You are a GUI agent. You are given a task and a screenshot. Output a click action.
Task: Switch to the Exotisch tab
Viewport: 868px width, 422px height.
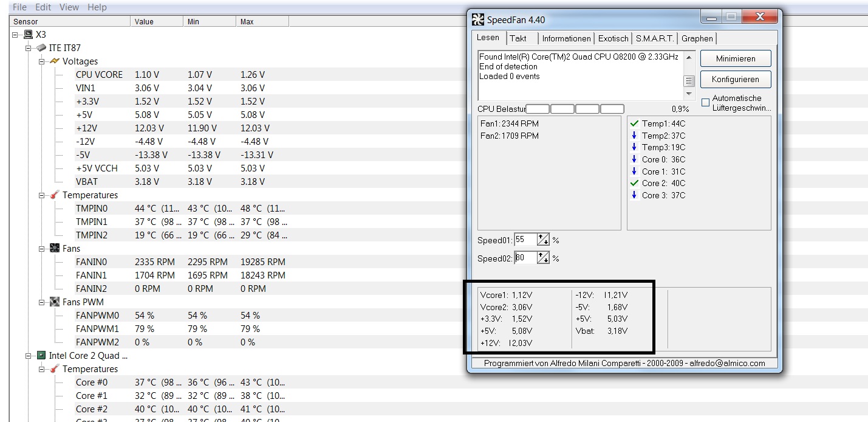(x=613, y=38)
